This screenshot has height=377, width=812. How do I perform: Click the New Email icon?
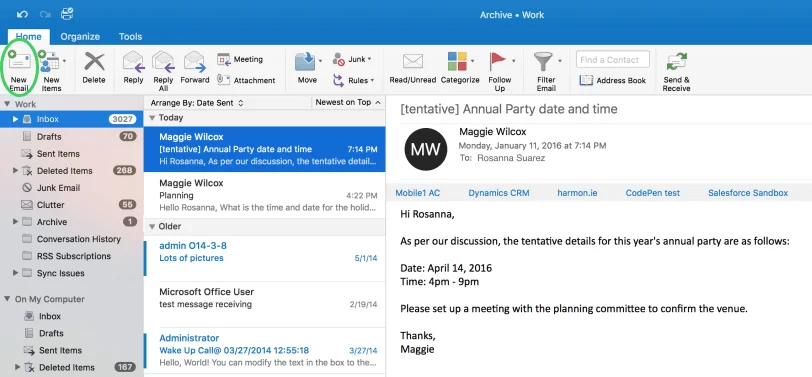(19, 61)
